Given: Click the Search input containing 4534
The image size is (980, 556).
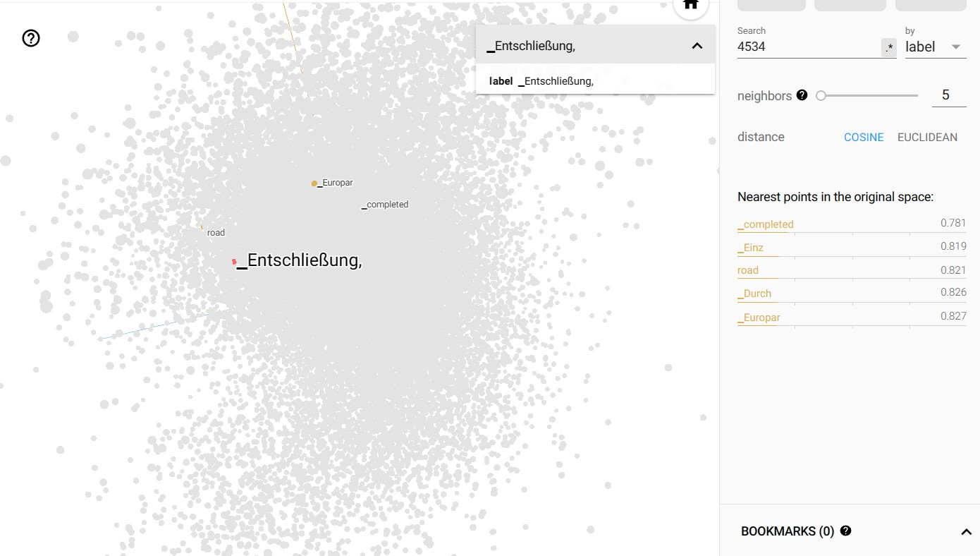Looking at the screenshot, I should click(804, 47).
